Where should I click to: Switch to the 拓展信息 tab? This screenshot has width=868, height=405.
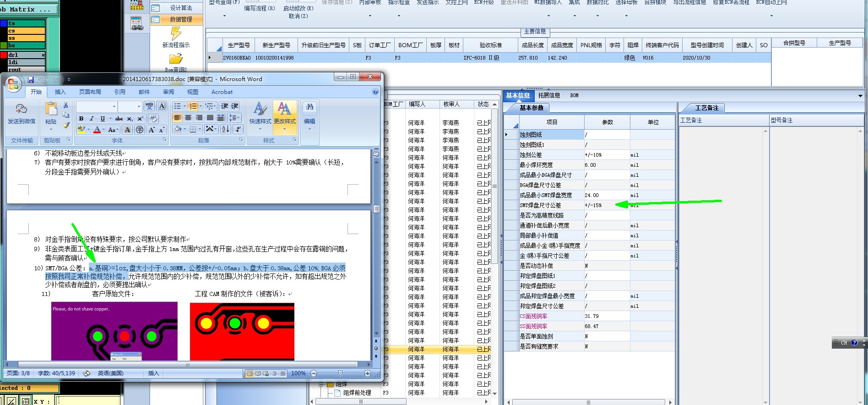click(x=549, y=95)
